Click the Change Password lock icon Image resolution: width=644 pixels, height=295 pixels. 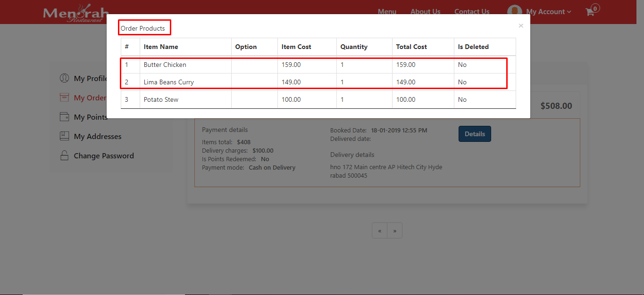[x=64, y=156]
